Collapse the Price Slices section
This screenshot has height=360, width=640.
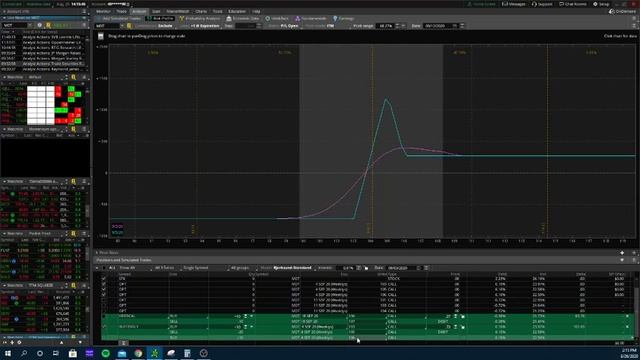[x=97, y=253]
